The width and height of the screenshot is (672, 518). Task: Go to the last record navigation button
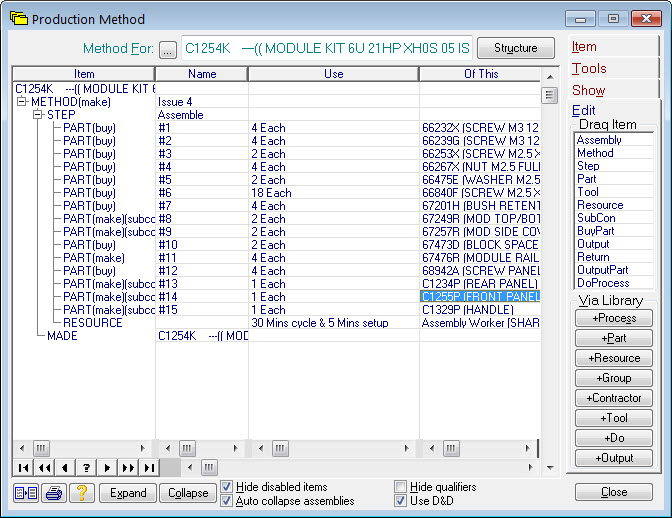149,467
